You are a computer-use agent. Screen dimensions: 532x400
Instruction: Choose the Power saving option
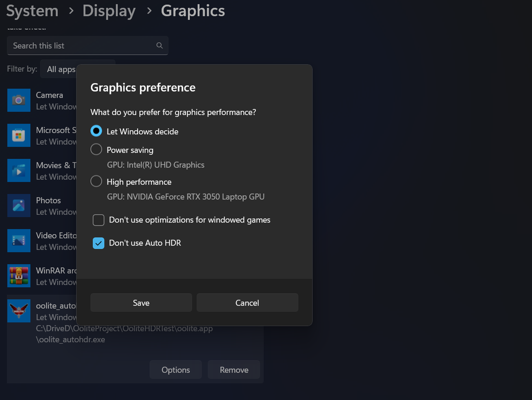[96, 149]
